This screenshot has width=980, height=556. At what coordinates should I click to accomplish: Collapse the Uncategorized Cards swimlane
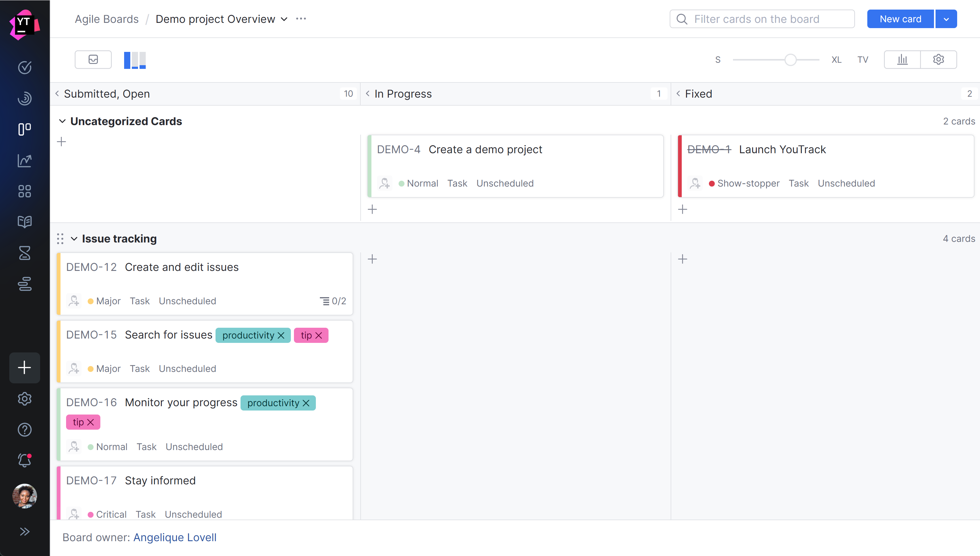[62, 121]
